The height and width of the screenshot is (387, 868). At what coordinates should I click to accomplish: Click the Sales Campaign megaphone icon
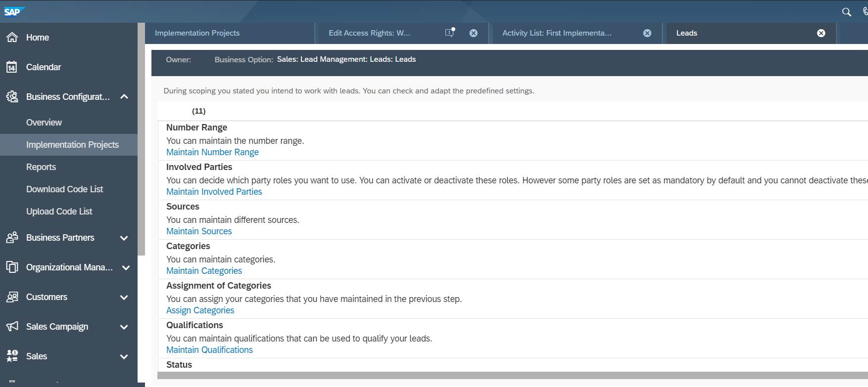tap(12, 326)
